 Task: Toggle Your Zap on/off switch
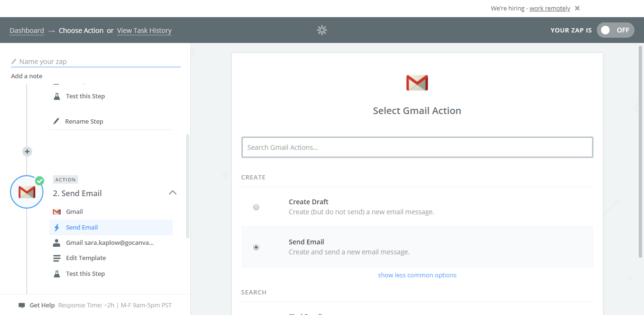pos(615,30)
